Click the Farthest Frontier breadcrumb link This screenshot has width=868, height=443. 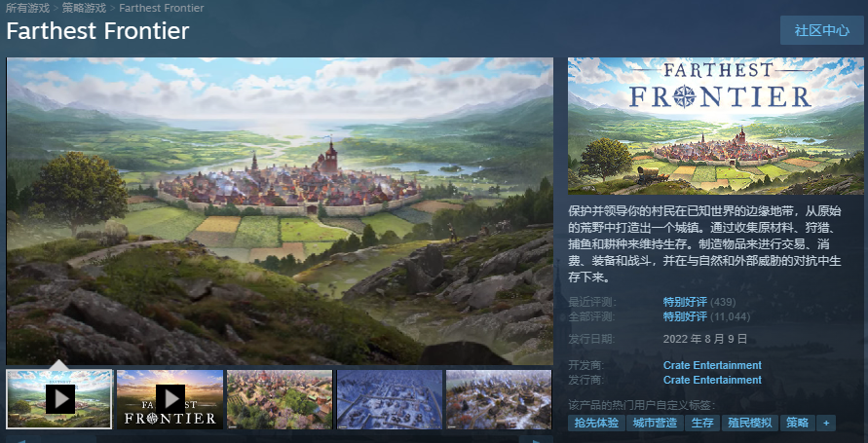click(161, 8)
